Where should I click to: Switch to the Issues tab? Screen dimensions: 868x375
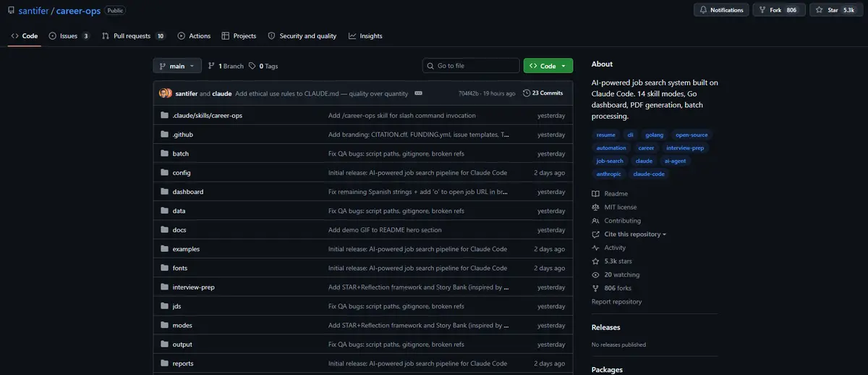tap(69, 36)
